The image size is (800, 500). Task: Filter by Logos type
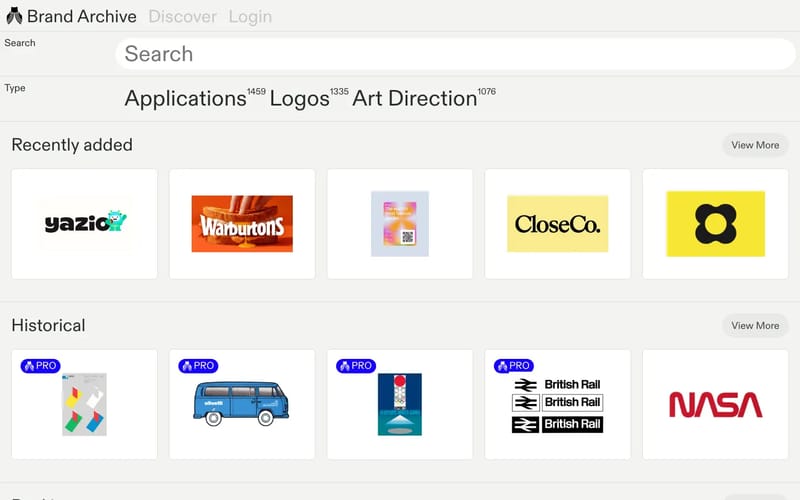tap(299, 98)
